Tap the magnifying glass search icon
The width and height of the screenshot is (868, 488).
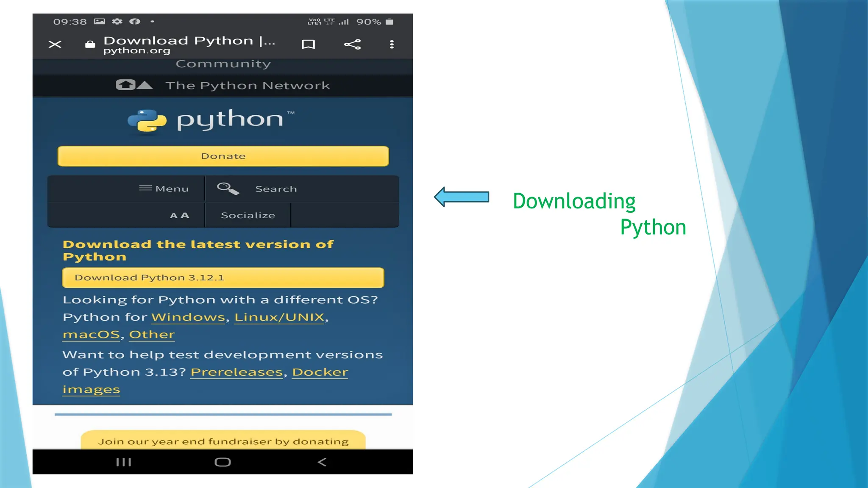228,189
